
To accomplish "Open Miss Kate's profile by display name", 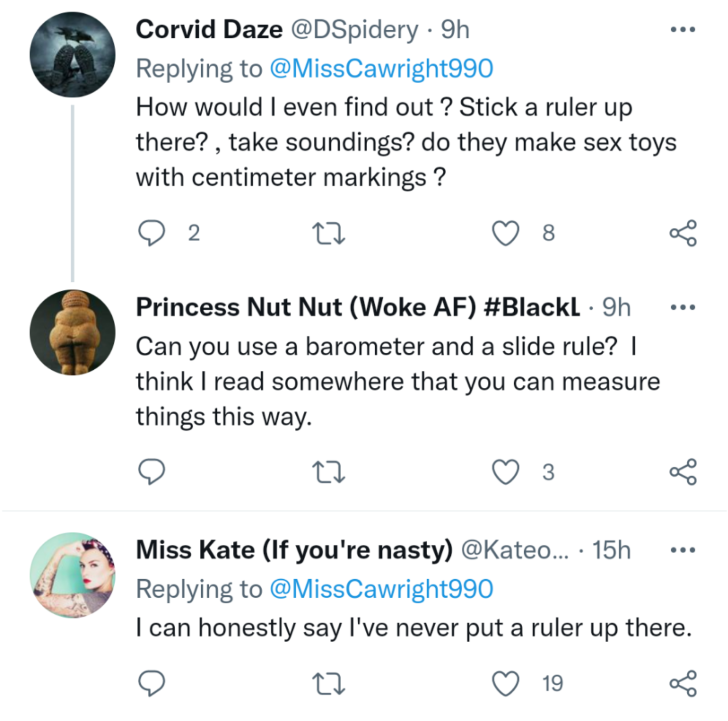I will coord(294,550).
